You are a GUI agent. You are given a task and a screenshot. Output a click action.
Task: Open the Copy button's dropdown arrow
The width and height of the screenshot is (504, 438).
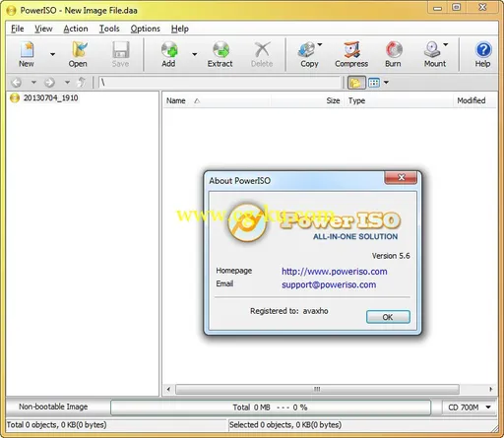tap(320, 44)
